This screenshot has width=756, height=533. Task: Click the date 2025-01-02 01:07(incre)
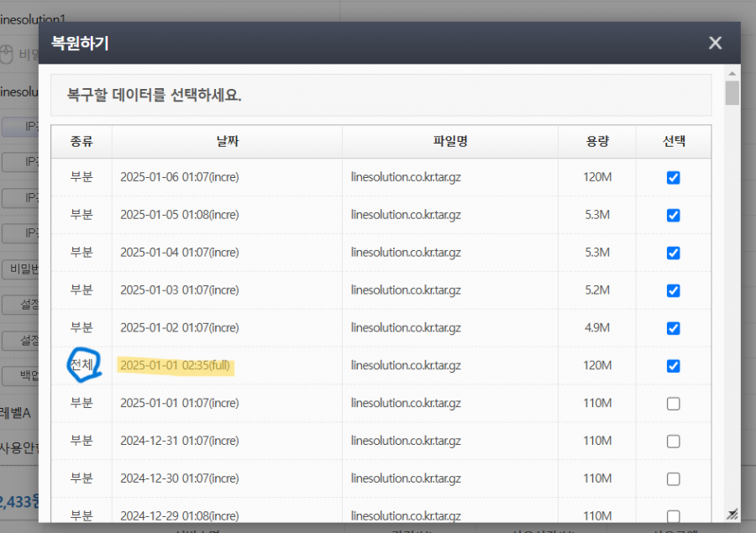tap(180, 327)
